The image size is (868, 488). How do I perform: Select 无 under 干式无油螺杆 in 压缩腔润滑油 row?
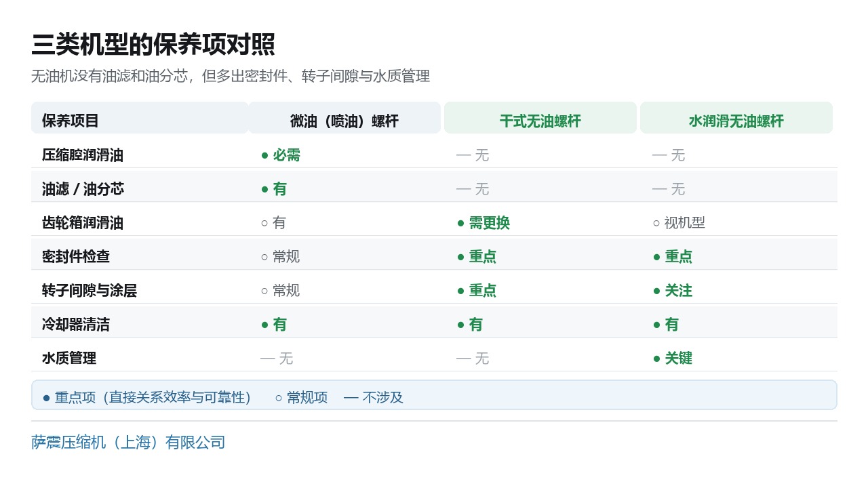coord(473,155)
